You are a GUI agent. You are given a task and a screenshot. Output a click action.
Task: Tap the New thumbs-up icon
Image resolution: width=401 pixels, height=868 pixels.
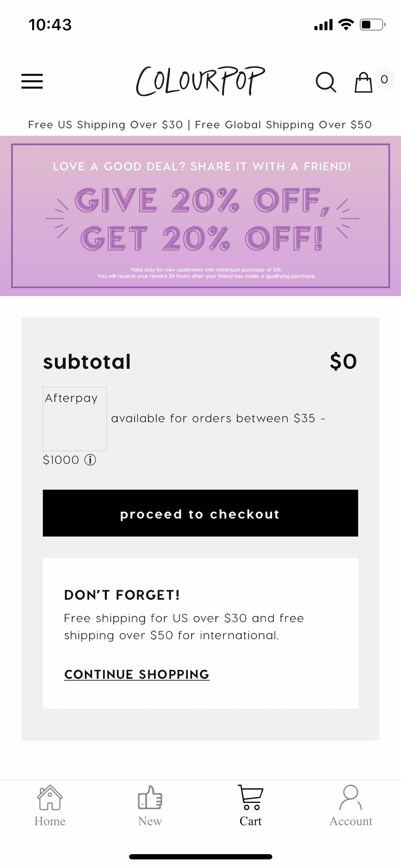click(150, 797)
